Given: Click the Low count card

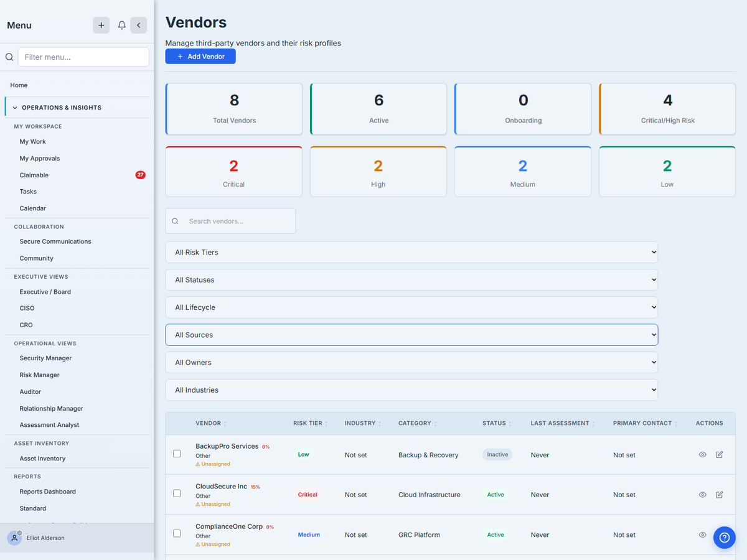Looking at the screenshot, I should pos(667,172).
